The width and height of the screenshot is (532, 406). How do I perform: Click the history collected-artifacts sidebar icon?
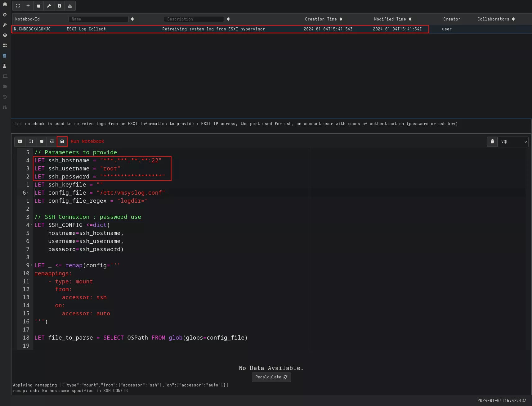(5, 97)
